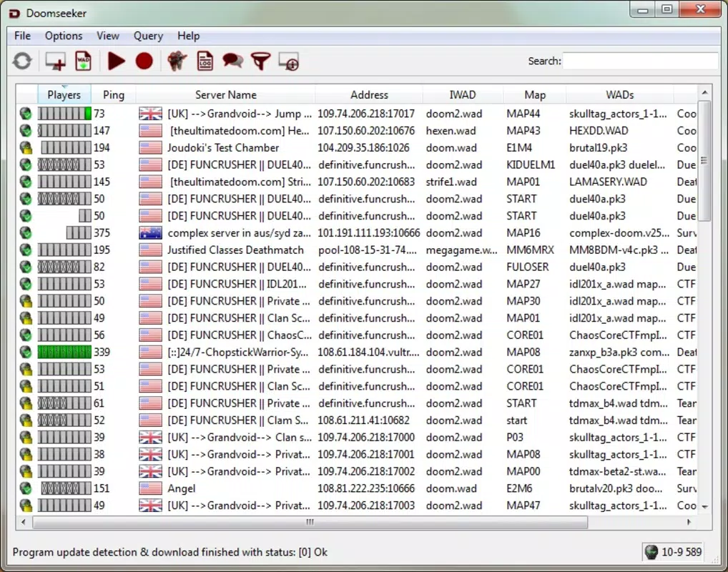Click the LAMASERY.WAD cell

click(x=608, y=182)
